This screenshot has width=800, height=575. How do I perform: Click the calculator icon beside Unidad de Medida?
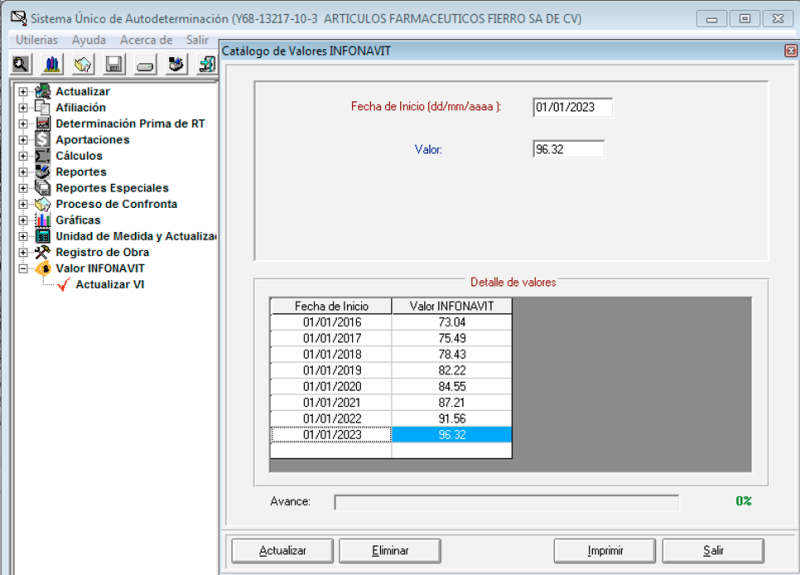pos(43,236)
